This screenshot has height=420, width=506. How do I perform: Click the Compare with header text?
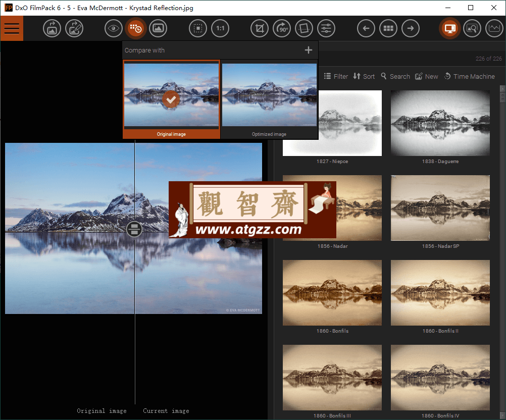(x=144, y=50)
